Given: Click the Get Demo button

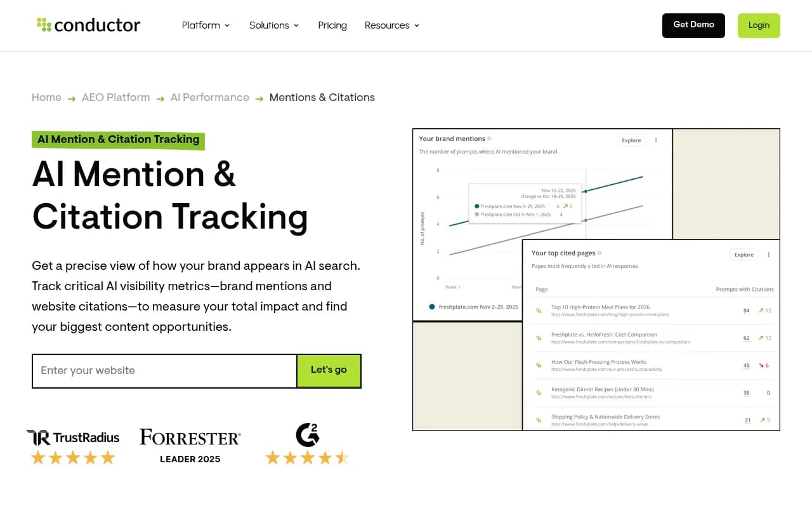Looking at the screenshot, I should click(x=693, y=25).
